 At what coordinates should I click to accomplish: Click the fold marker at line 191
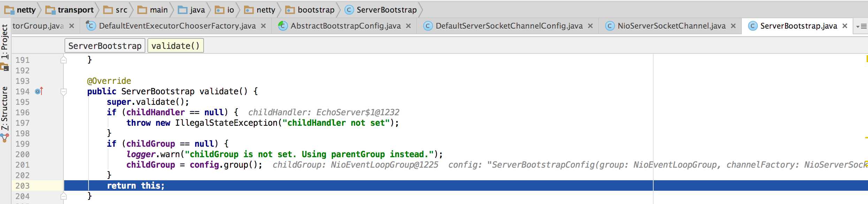tap(63, 60)
